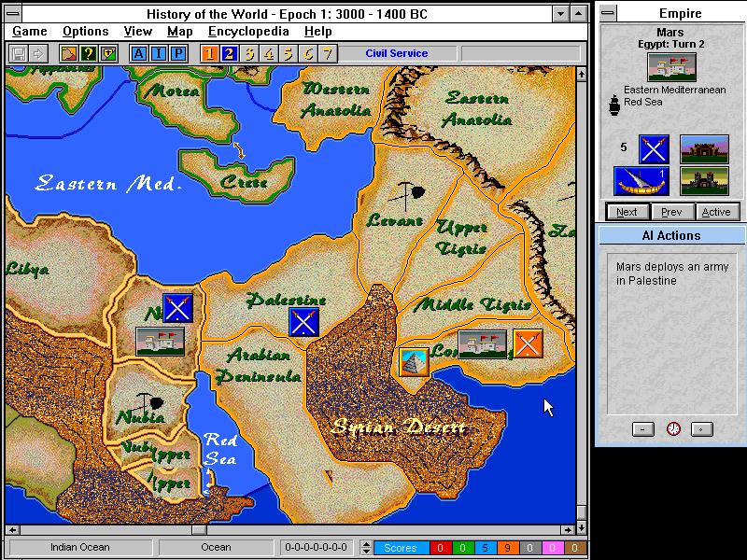747x560 pixels.
Task: Click the blue score swatch showing 5
Action: point(485,548)
